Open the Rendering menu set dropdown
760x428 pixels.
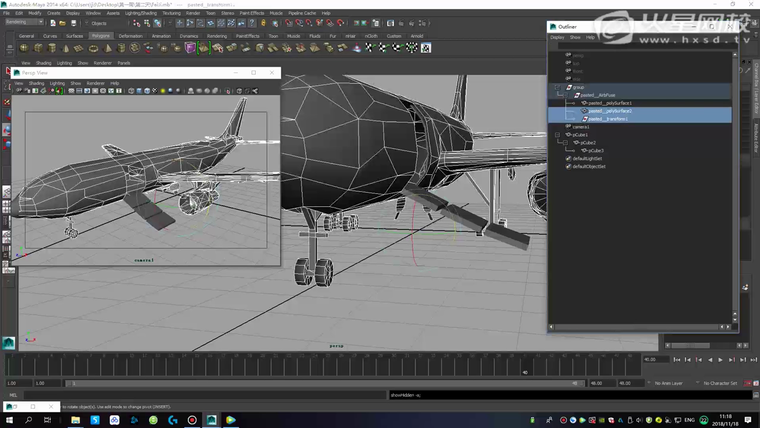[x=23, y=22]
